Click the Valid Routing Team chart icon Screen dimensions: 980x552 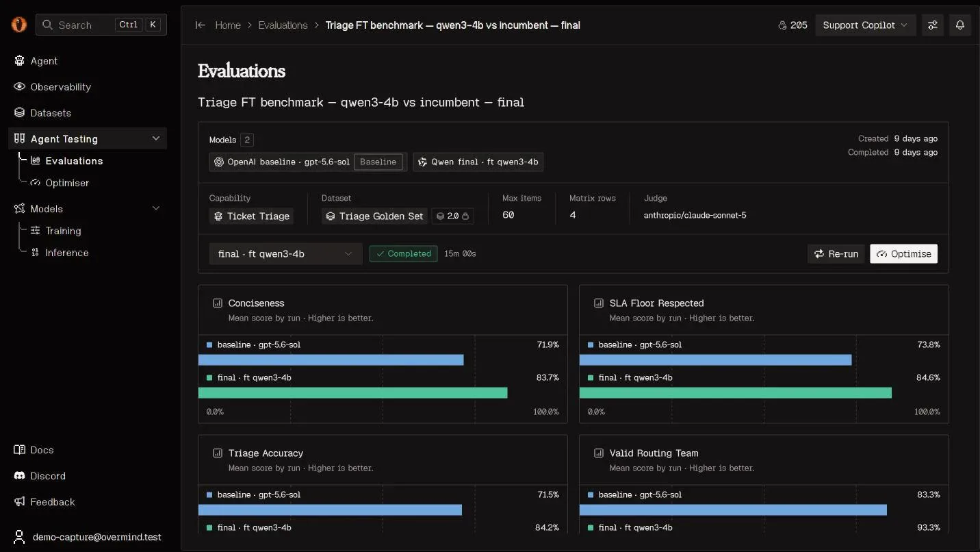tap(599, 453)
